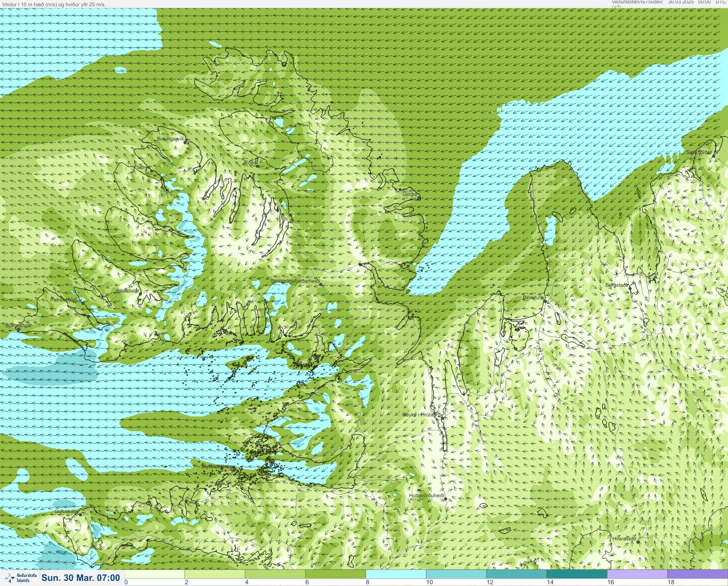Click the Steingrímsfjarðarheiði station label

294,281
